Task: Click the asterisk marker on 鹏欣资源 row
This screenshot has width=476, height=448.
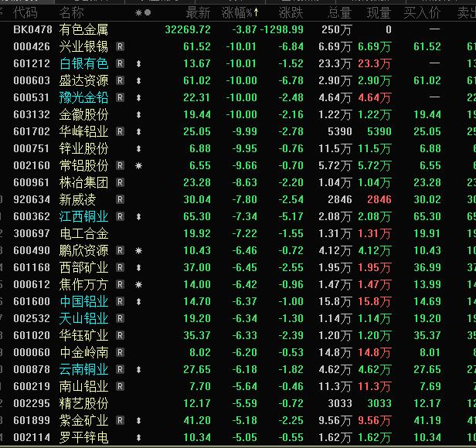Action: click(138, 250)
